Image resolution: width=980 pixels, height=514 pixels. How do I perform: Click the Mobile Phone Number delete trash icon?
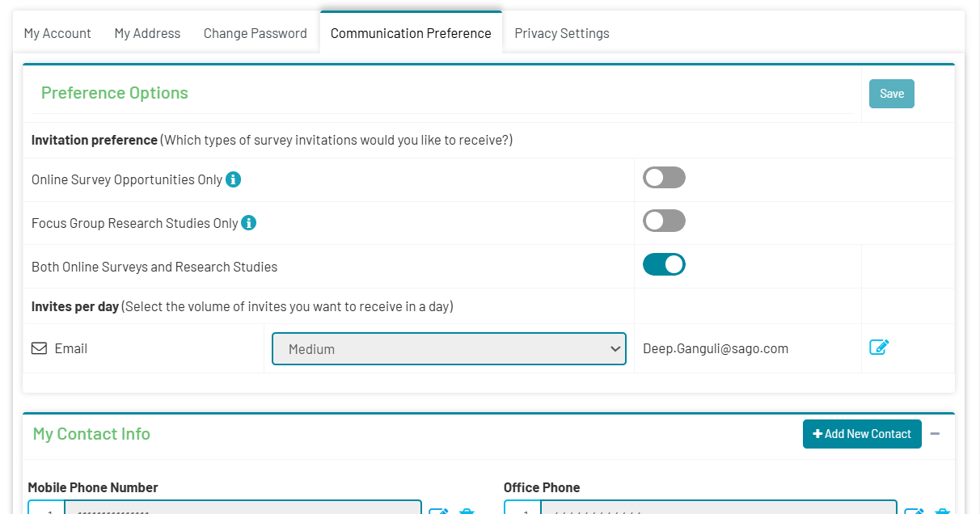pos(467,511)
